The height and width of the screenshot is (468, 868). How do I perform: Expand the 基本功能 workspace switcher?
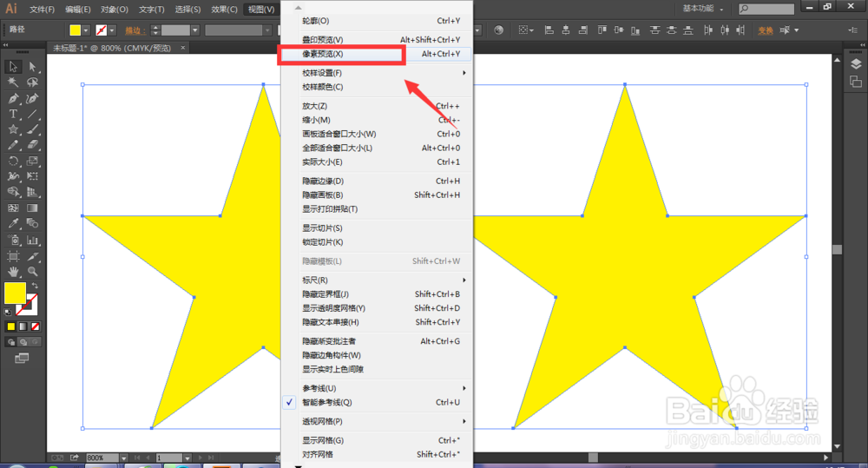click(x=703, y=9)
